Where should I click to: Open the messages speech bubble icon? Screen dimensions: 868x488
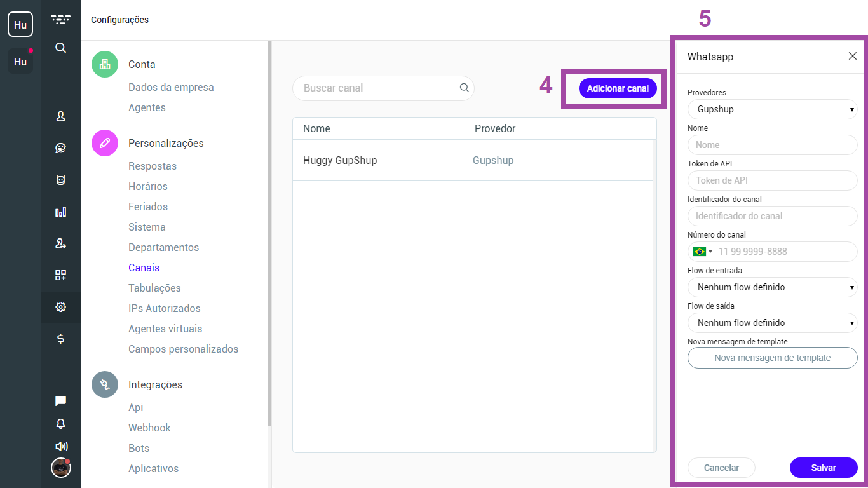click(60, 401)
